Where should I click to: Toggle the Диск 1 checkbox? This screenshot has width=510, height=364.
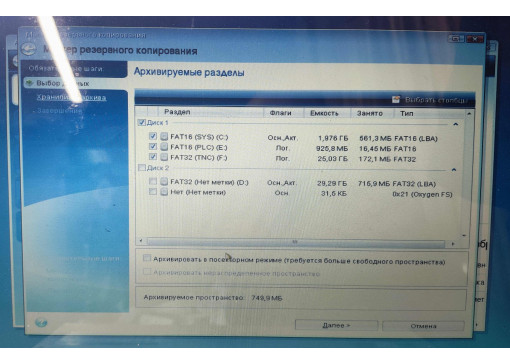(x=142, y=122)
